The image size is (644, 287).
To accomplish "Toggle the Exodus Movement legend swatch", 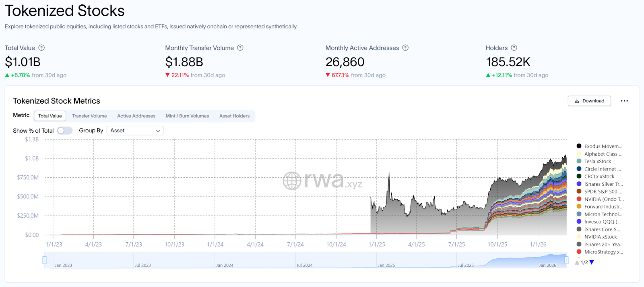I will tap(579, 146).
